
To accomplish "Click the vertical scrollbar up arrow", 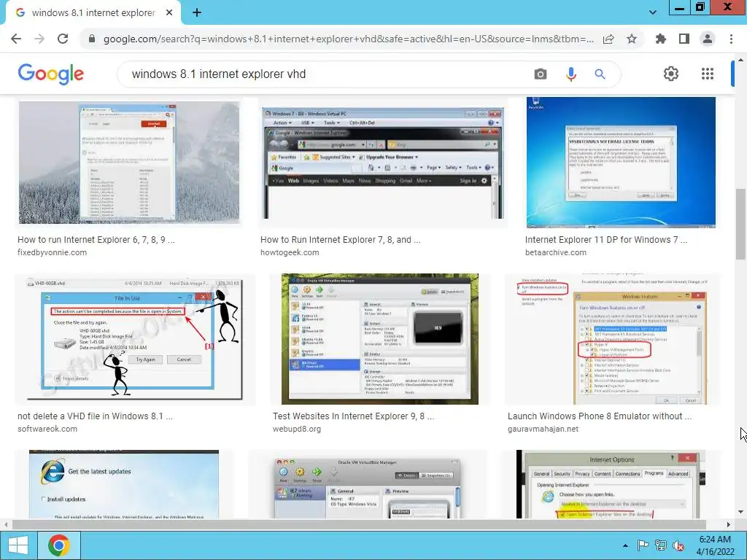I will 740,60.
